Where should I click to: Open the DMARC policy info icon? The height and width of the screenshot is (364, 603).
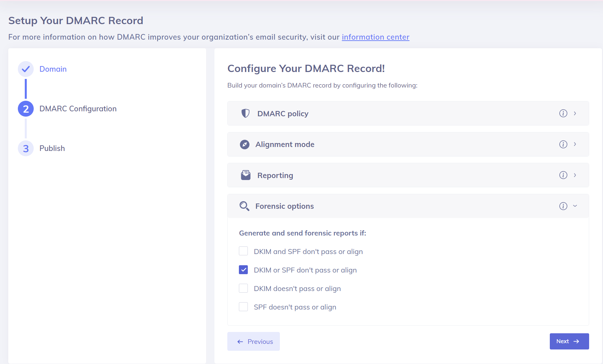click(x=563, y=113)
